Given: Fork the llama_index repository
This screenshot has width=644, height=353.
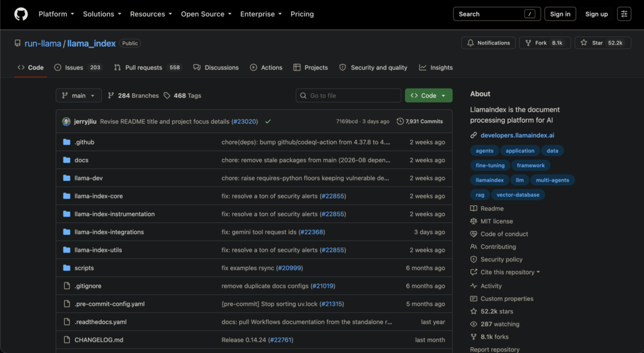Looking at the screenshot, I should click(545, 43).
